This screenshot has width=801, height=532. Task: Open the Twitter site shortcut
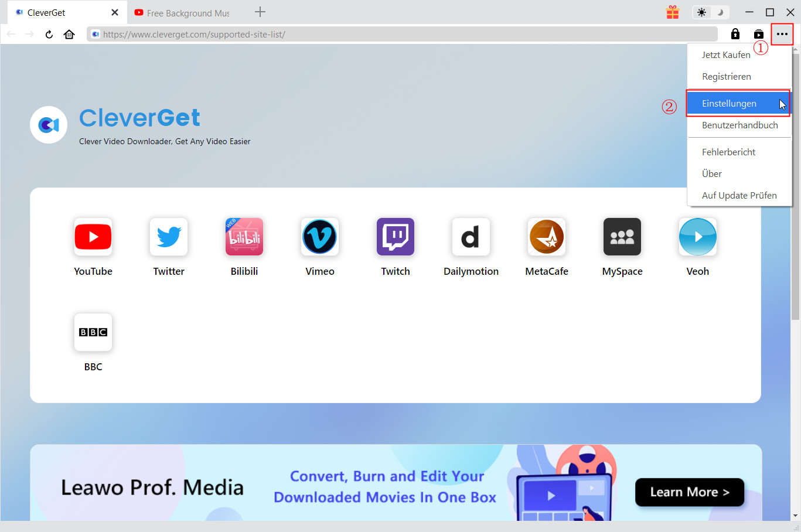[169, 237]
